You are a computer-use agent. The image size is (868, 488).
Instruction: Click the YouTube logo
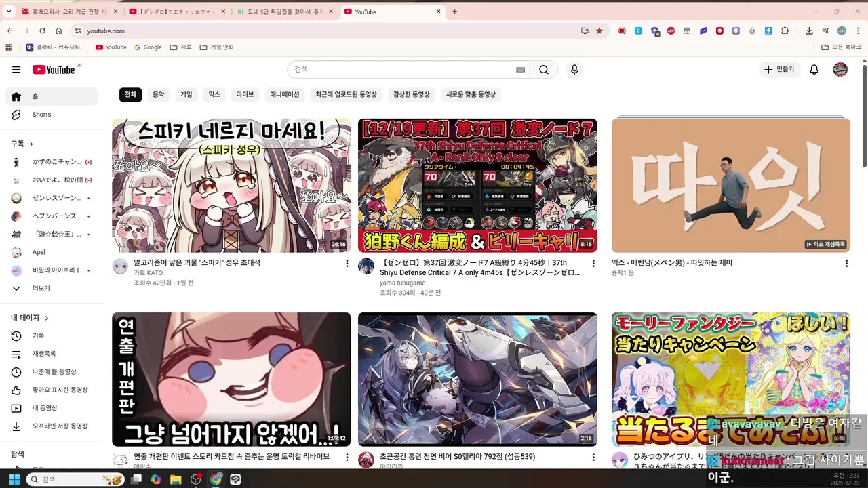[54, 70]
